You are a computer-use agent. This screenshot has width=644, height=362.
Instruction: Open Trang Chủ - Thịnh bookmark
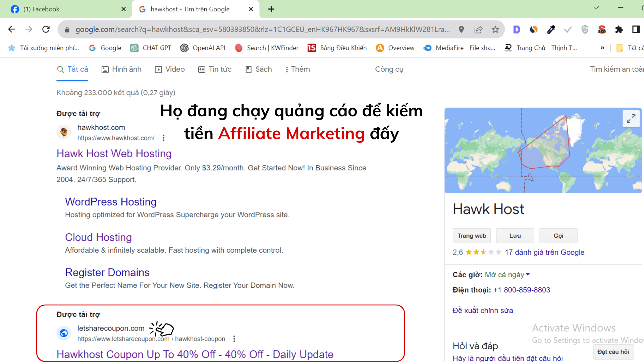tap(541, 48)
